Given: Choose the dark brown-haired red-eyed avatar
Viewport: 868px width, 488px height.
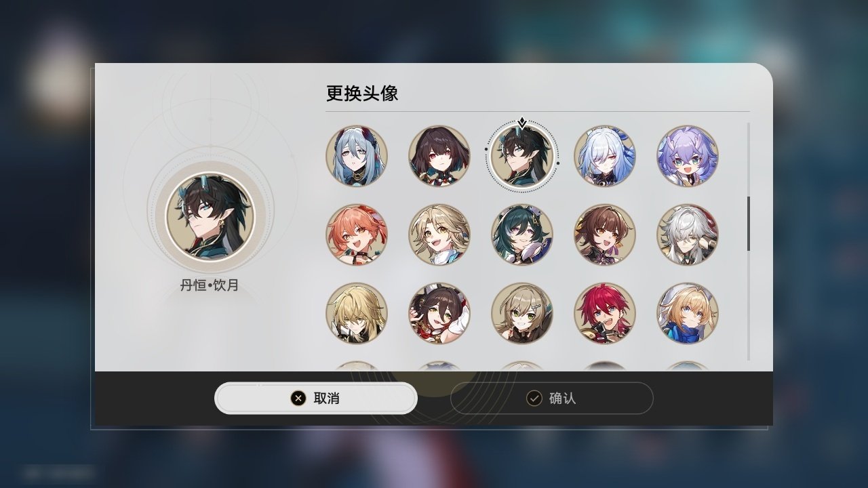Looking at the screenshot, I should 439,156.
